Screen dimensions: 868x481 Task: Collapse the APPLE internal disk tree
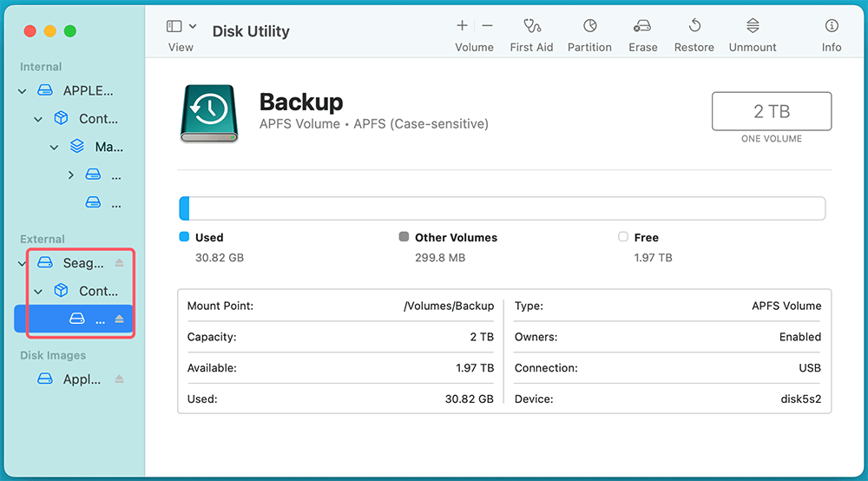point(23,91)
